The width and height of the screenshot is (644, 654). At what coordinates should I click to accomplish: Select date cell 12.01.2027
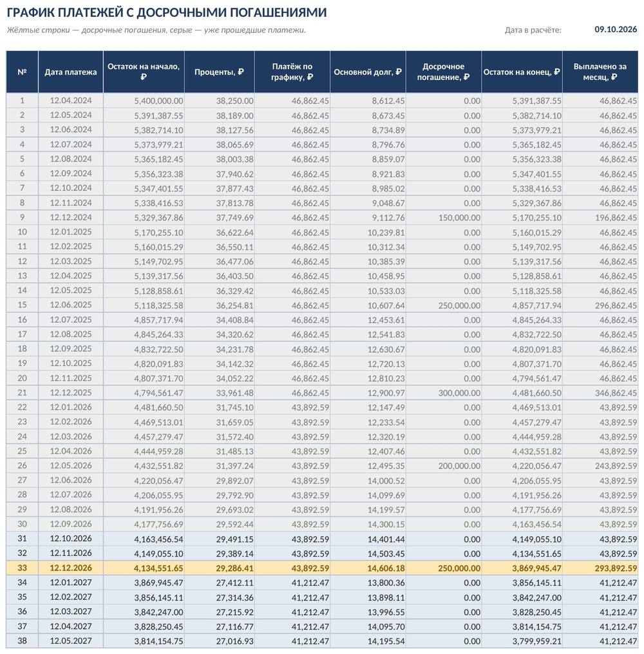point(70,582)
